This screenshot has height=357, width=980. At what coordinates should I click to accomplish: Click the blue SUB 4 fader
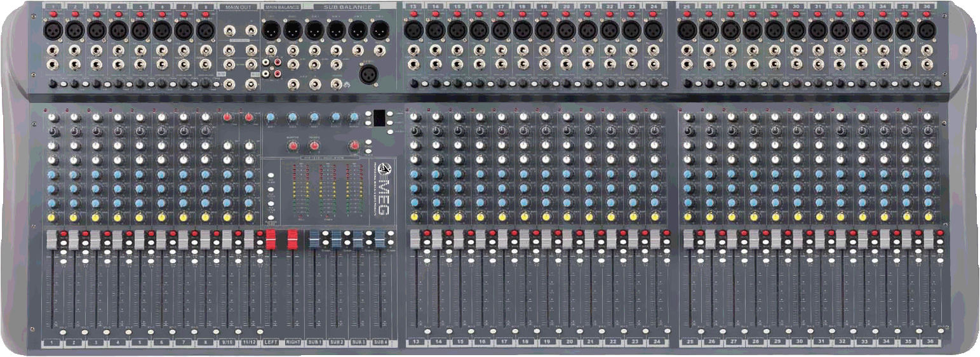[x=380, y=239]
